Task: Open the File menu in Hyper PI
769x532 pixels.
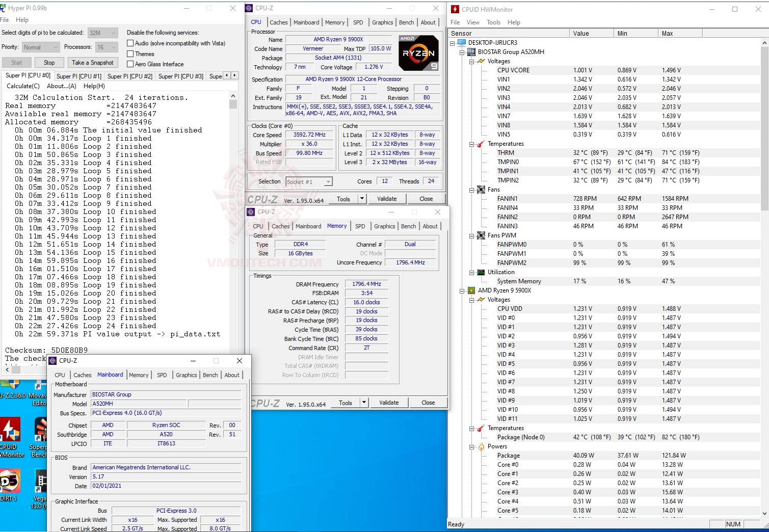Action: coord(5,20)
